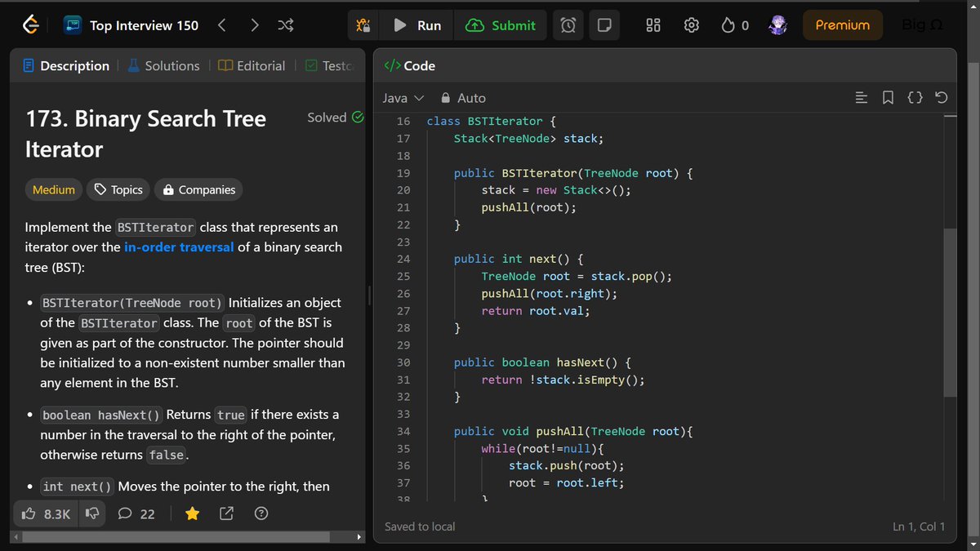980x551 pixels.
Task: Click the page scrollbar down arrow
Action: (972, 544)
